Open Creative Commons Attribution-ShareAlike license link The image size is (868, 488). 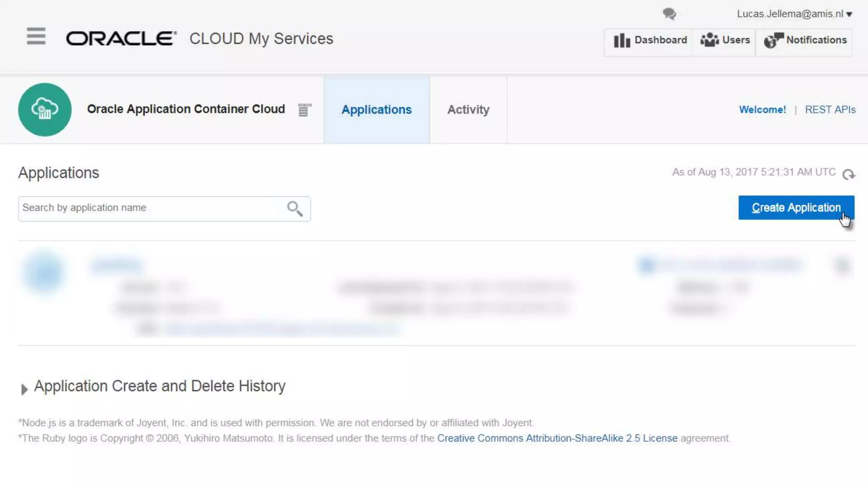click(x=557, y=438)
